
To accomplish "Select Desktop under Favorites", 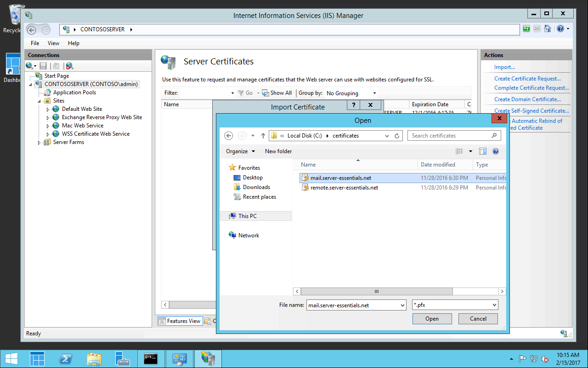I will tap(253, 178).
